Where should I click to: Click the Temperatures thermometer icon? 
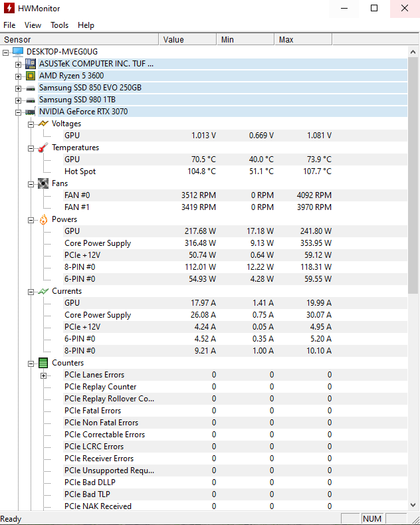pyautogui.click(x=43, y=148)
